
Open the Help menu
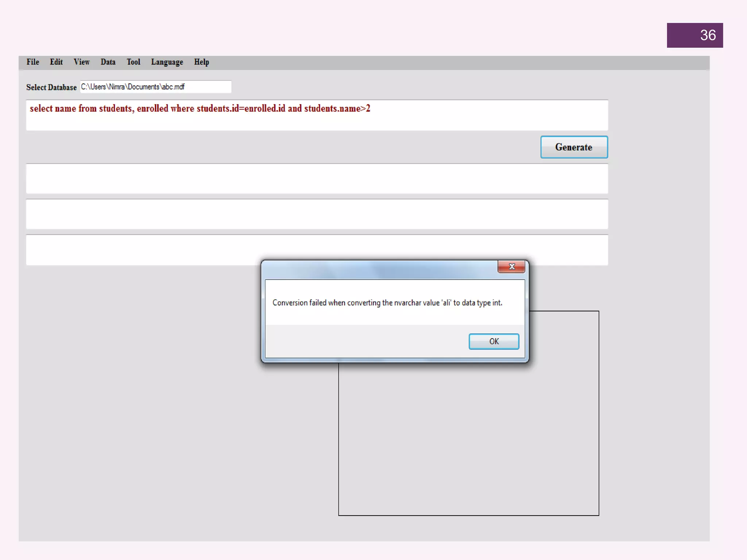click(x=201, y=62)
